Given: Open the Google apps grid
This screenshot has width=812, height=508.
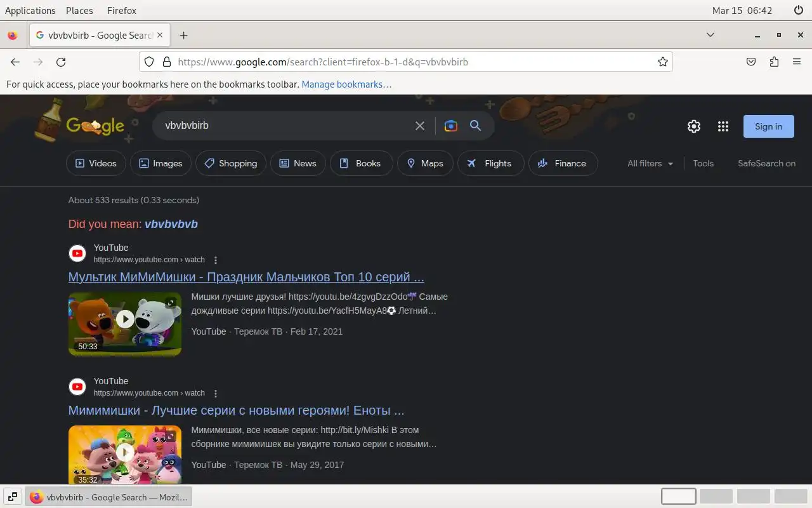Looking at the screenshot, I should tap(723, 126).
